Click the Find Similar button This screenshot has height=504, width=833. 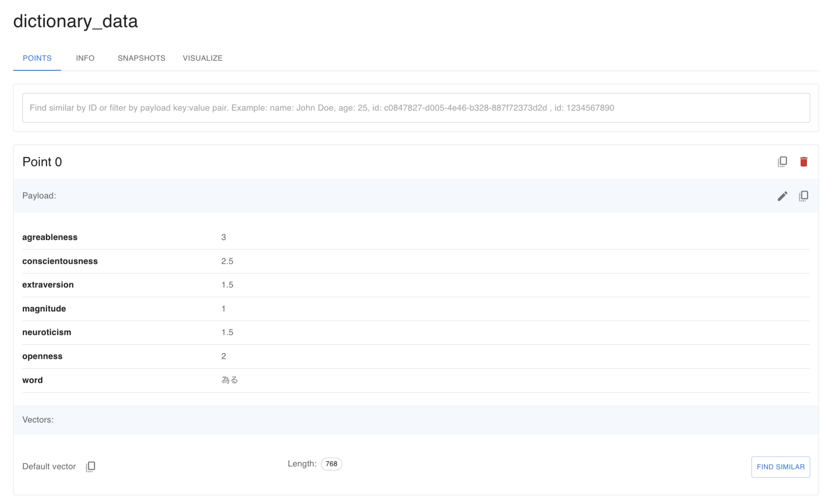point(780,467)
